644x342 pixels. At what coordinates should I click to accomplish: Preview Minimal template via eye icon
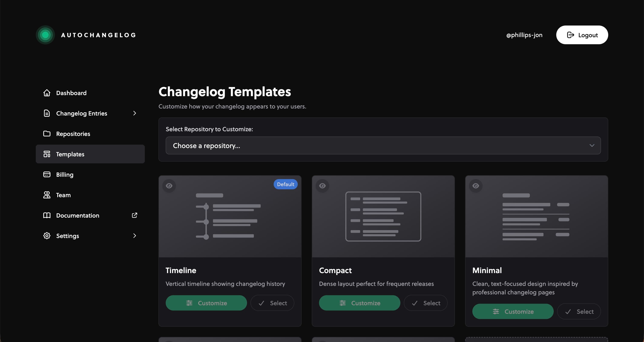click(476, 186)
